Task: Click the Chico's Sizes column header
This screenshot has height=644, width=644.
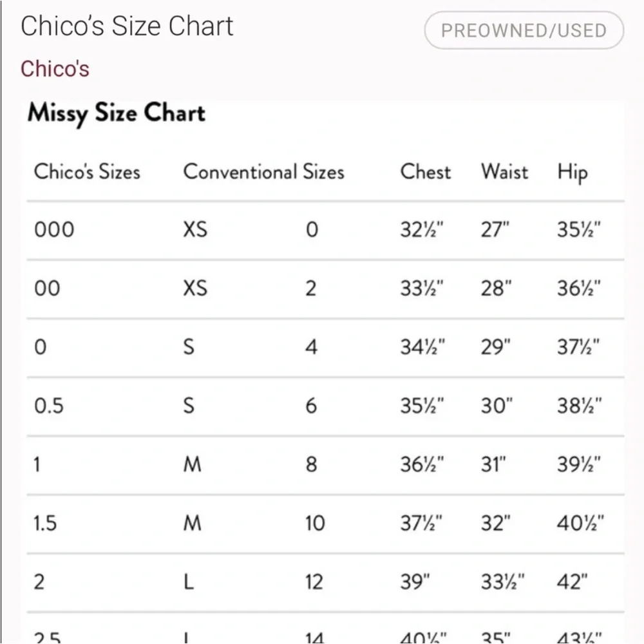Action: [87, 172]
